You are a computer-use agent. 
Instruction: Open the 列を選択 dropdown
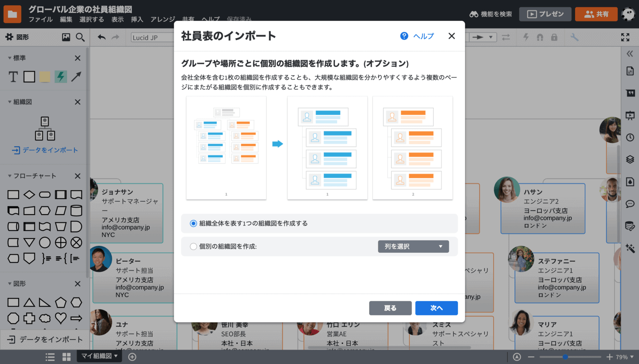coord(413,246)
